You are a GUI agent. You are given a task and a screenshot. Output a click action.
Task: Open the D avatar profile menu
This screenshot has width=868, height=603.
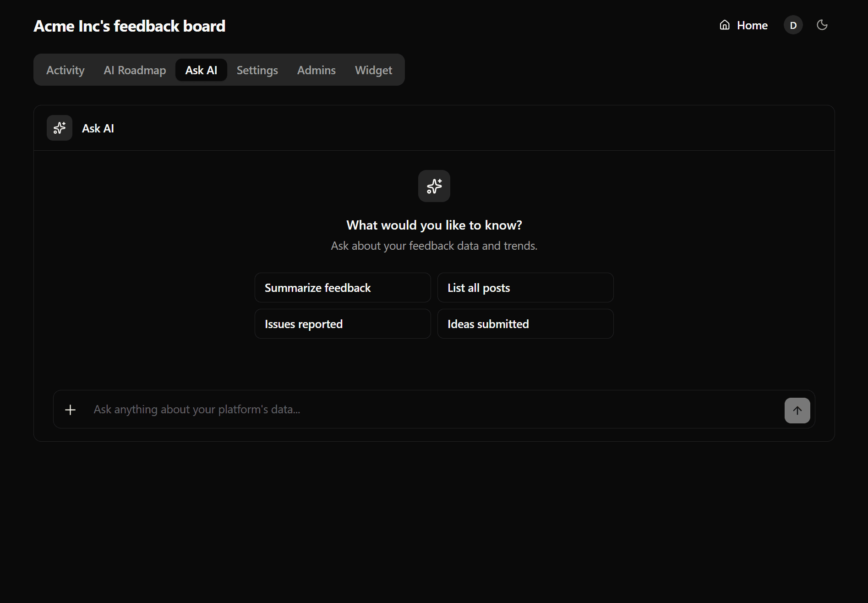point(793,25)
